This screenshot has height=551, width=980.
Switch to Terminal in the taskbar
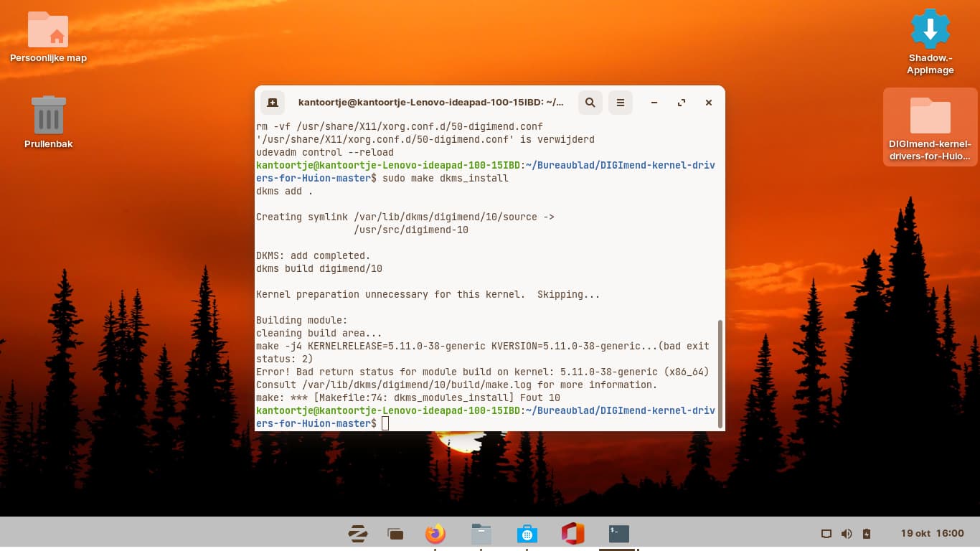pyautogui.click(x=618, y=534)
